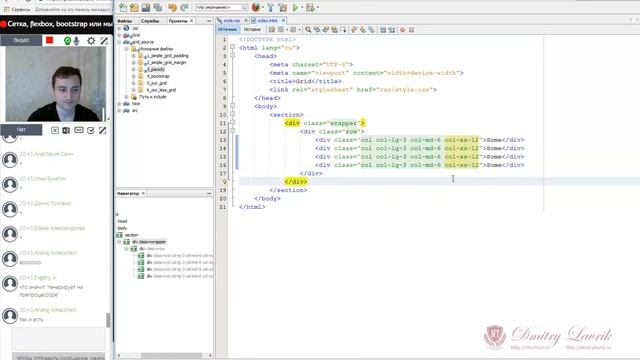Click the chat checkmark circle icon
The image size is (640, 360).
(x=91, y=130)
